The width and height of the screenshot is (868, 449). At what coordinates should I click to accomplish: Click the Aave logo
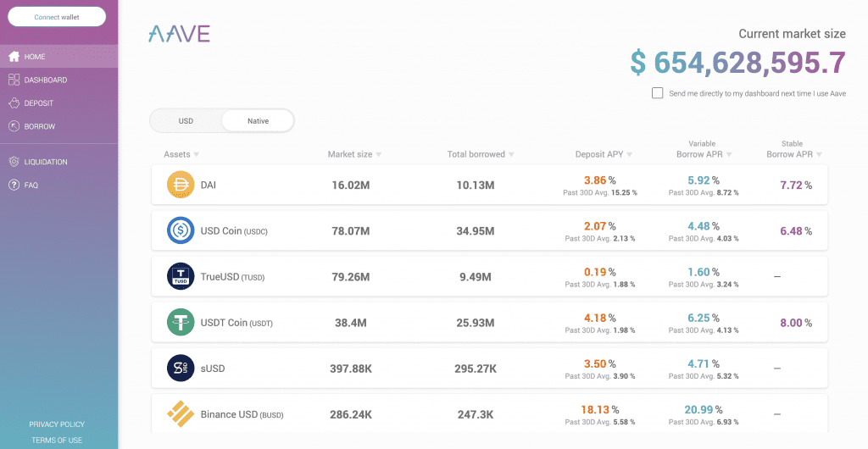[179, 34]
